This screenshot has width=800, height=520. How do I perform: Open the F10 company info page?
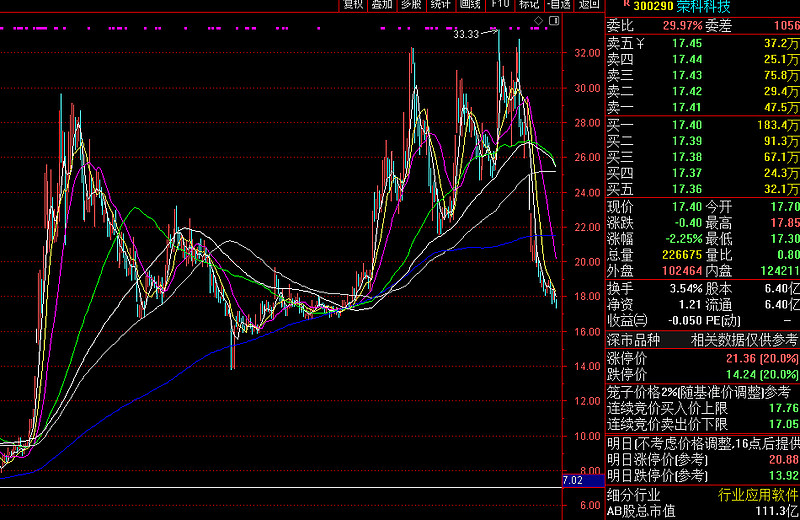point(500,5)
